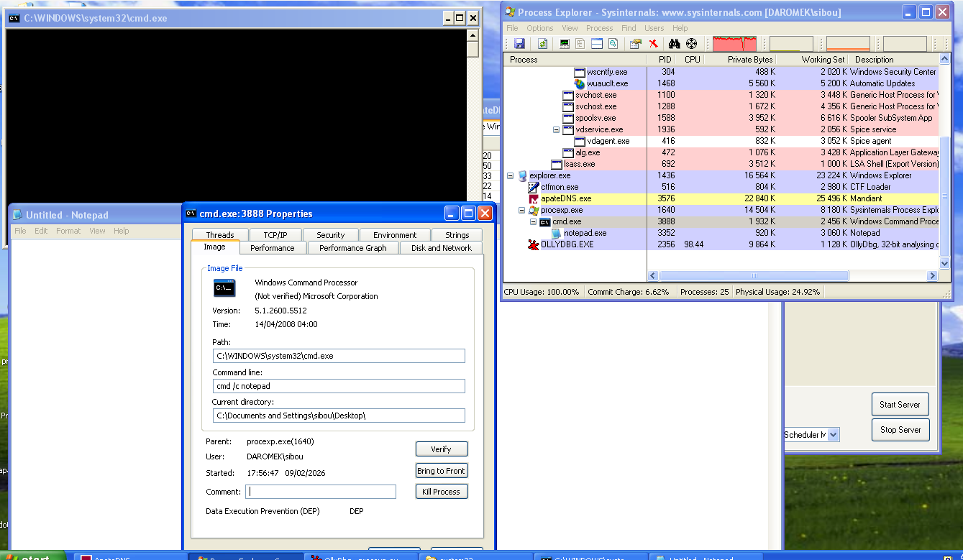Click into the Comment text field
The height and width of the screenshot is (560, 963).
click(x=321, y=492)
